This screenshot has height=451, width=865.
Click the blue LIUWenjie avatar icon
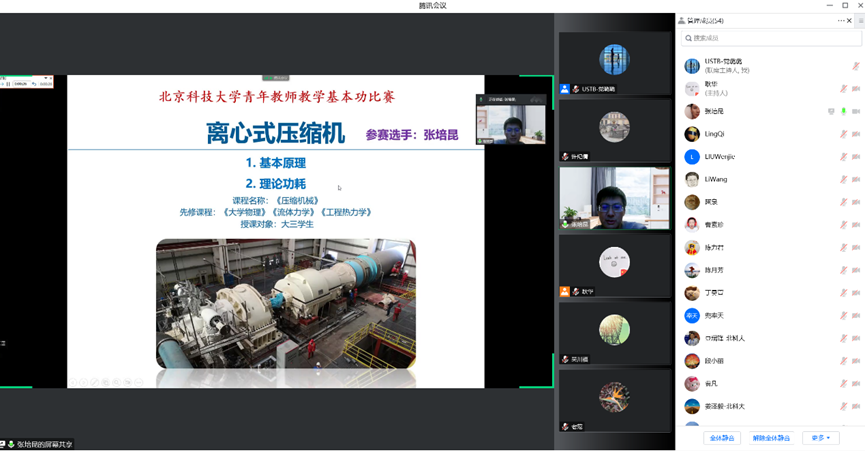692,157
